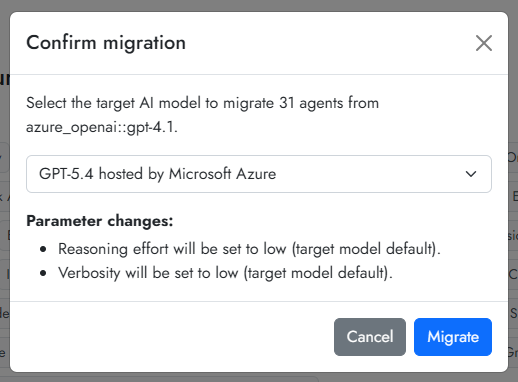Cancel the migration
The image size is (518, 382).
click(370, 337)
